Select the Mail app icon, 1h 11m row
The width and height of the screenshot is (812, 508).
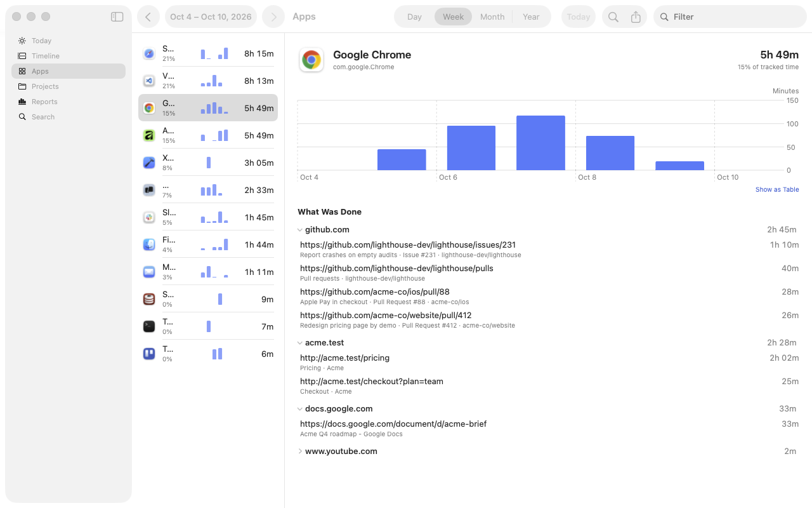149,272
